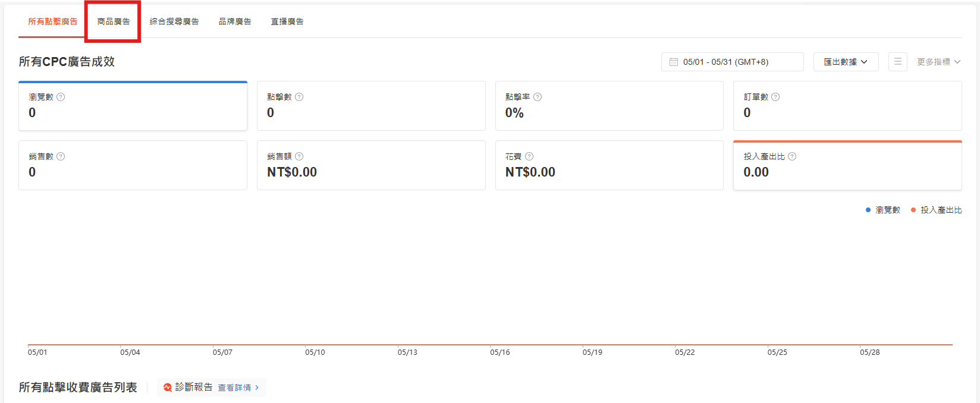Click the list view icon button
980x403 pixels.
pyautogui.click(x=898, y=62)
